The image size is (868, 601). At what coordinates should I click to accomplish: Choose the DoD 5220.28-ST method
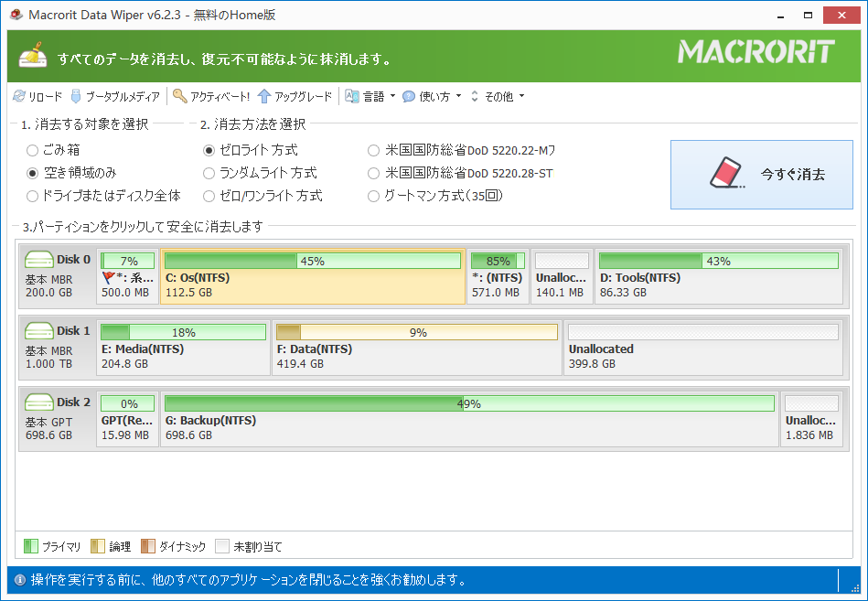tap(374, 173)
